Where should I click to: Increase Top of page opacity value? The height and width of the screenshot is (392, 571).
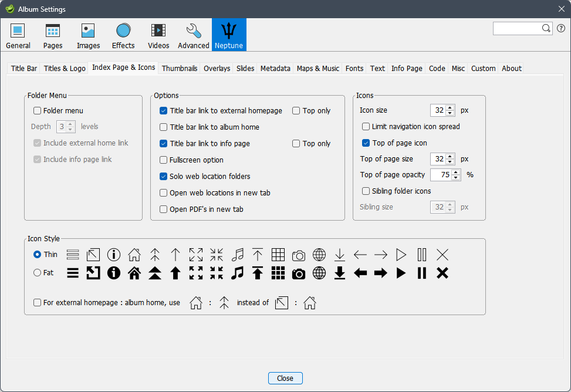click(456, 173)
